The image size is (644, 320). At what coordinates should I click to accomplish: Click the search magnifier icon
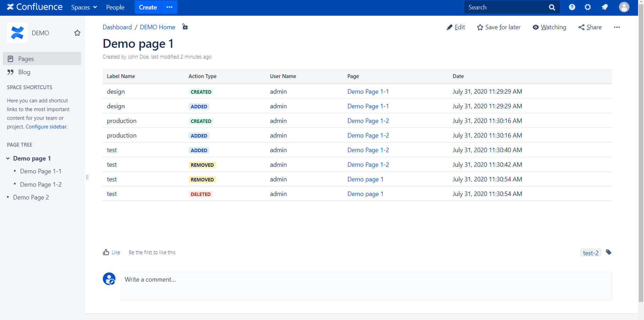click(552, 7)
